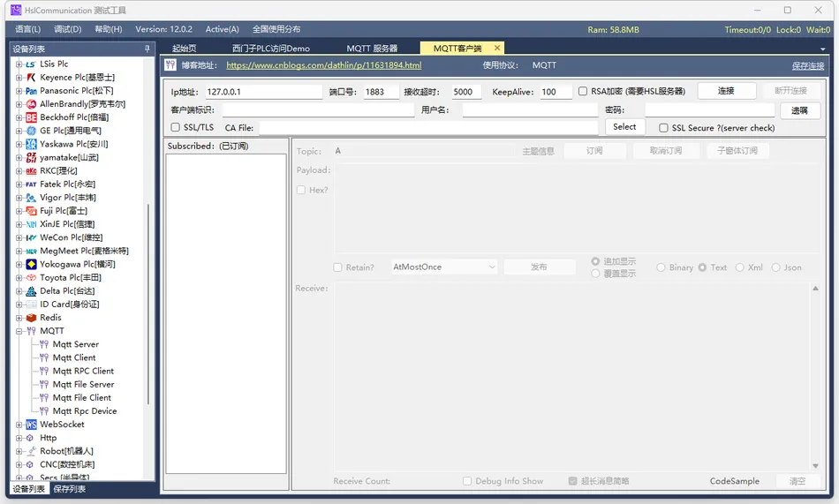This screenshot has height=504, width=839.
Task: Click the CodeSample label
Action: [735, 481]
